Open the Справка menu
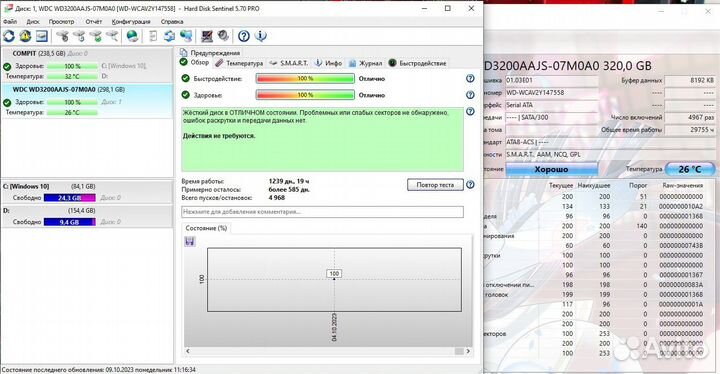 172,22
